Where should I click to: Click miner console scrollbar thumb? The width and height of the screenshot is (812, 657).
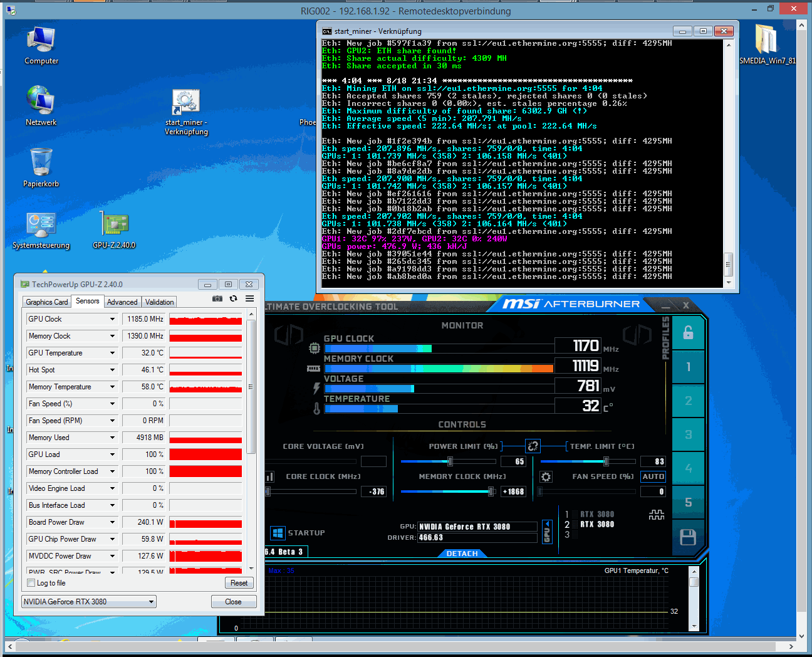click(728, 263)
